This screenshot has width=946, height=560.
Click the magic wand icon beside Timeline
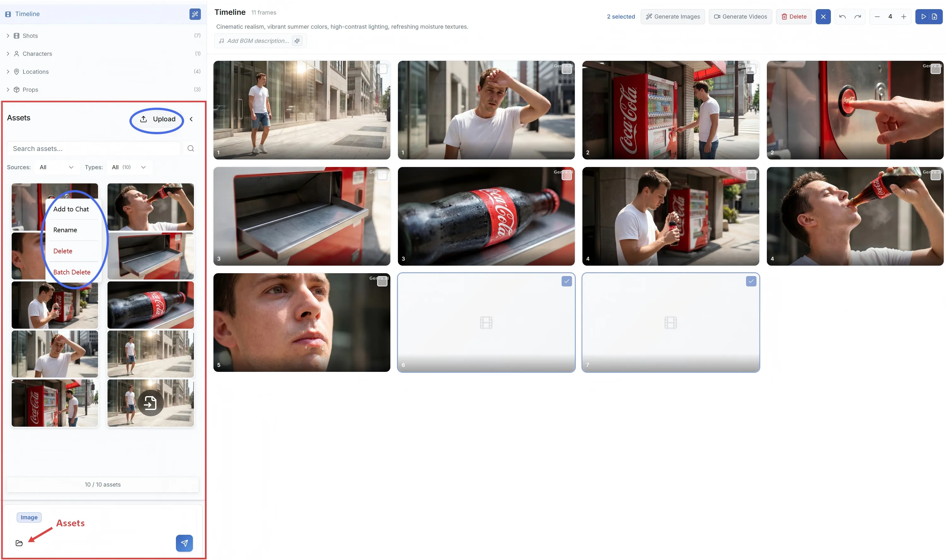[x=195, y=14]
